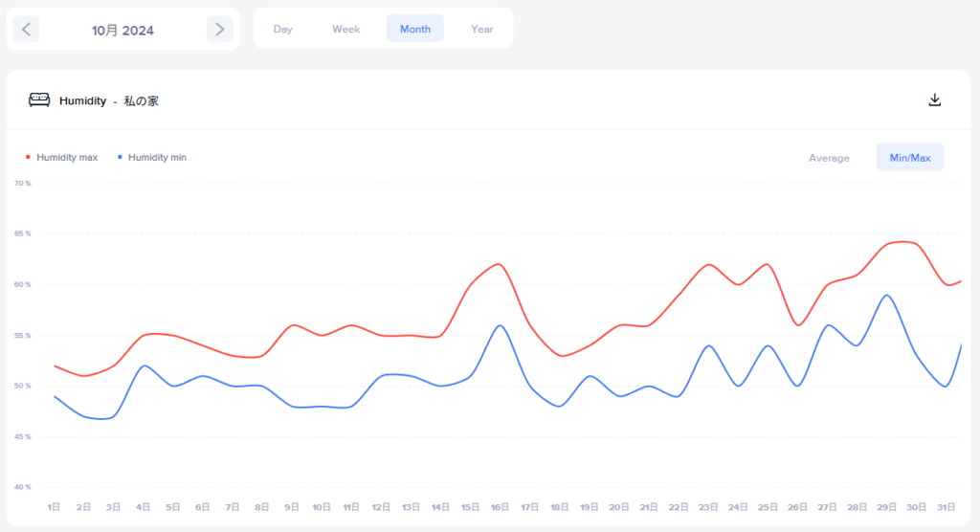980x532 pixels.
Task: Click the red line peak at 16日
Action: (499, 264)
